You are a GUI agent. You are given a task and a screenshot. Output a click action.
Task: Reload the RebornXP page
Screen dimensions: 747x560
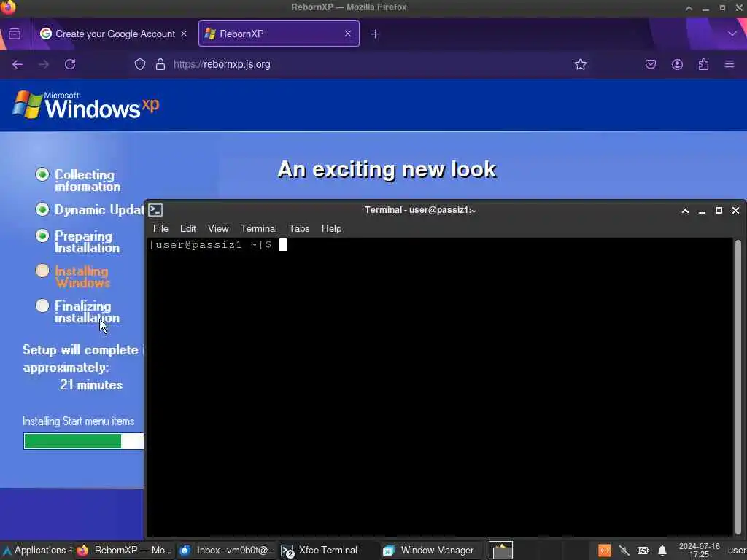70,64
